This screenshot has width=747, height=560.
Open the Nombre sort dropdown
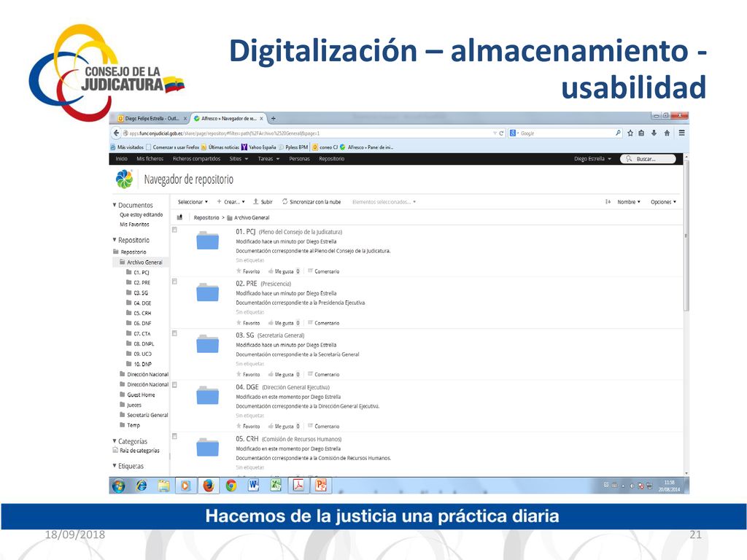629,202
